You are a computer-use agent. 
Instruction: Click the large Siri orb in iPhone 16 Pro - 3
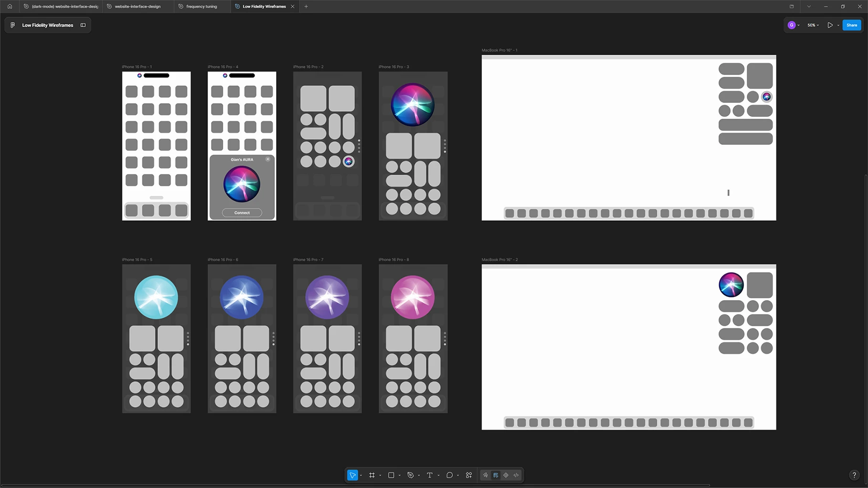pos(413,104)
